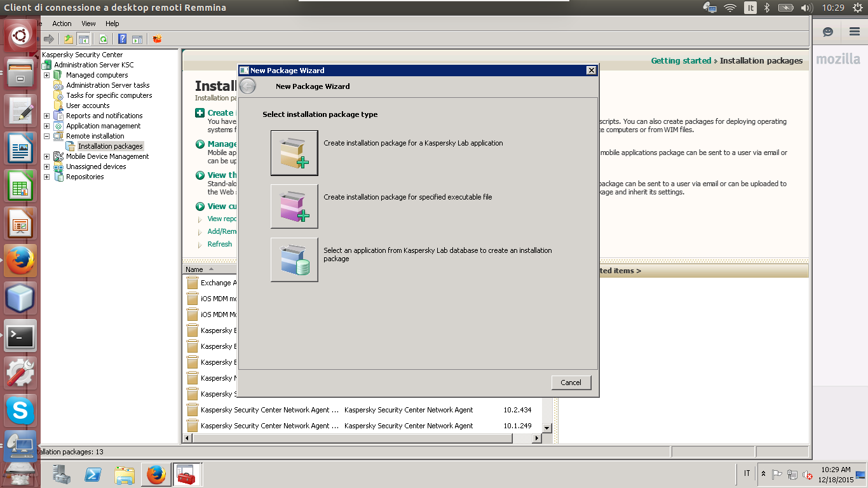Screen dimensions: 868x488
Task: Select Network Agent version 10.2.434 row
Action: point(362,410)
